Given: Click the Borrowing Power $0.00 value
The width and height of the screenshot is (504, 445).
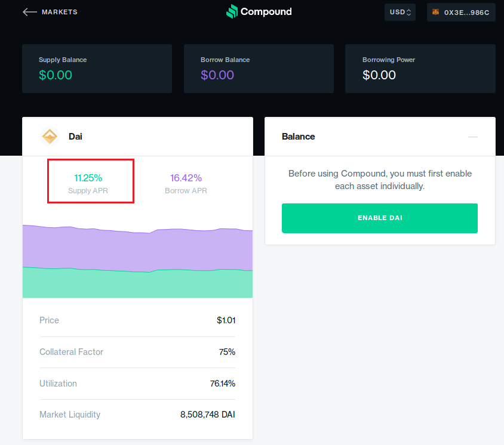Looking at the screenshot, I should point(379,75).
